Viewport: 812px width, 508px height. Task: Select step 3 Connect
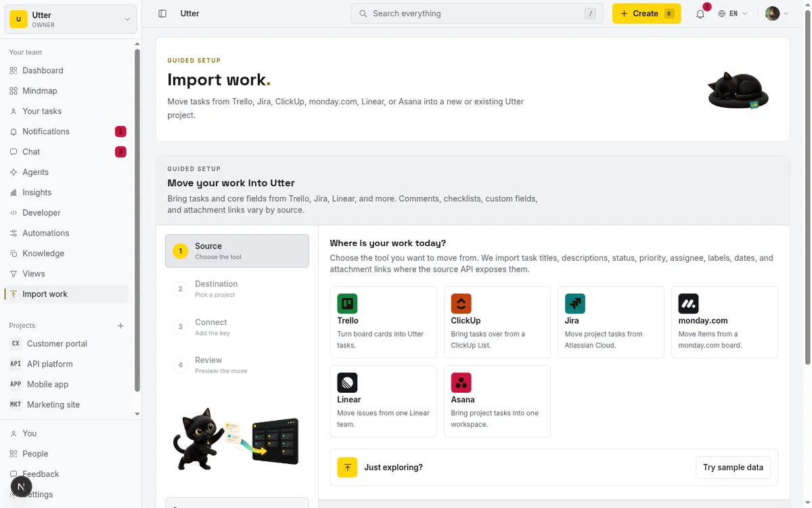pos(237,327)
